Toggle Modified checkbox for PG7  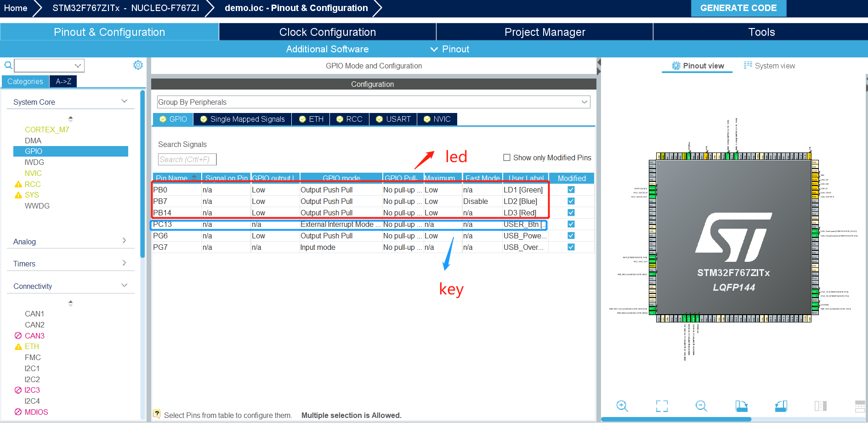tap(571, 247)
